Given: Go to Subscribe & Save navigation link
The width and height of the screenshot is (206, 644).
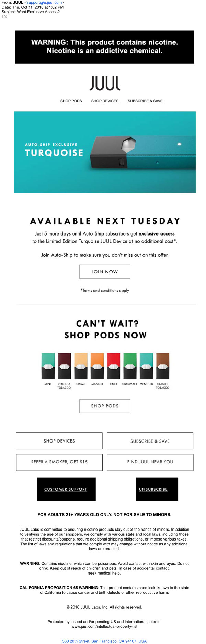Looking at the screenshot, I should [145, 101].
